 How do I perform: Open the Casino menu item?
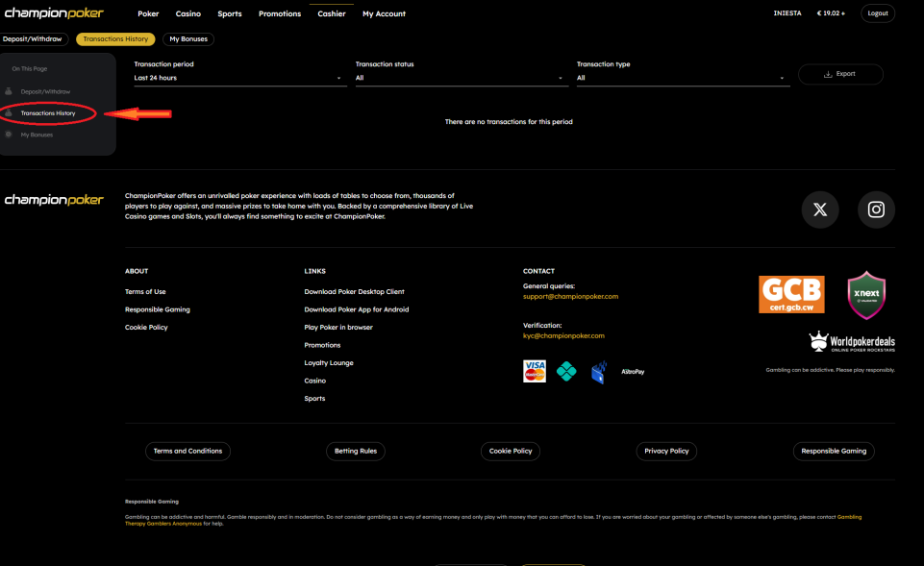[188, 14]
